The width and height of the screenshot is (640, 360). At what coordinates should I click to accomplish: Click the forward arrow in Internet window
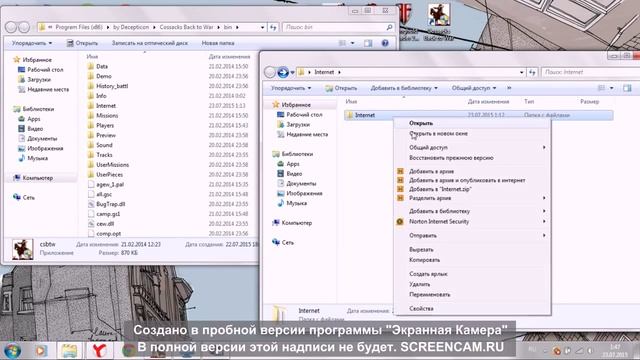click(282, 72)
